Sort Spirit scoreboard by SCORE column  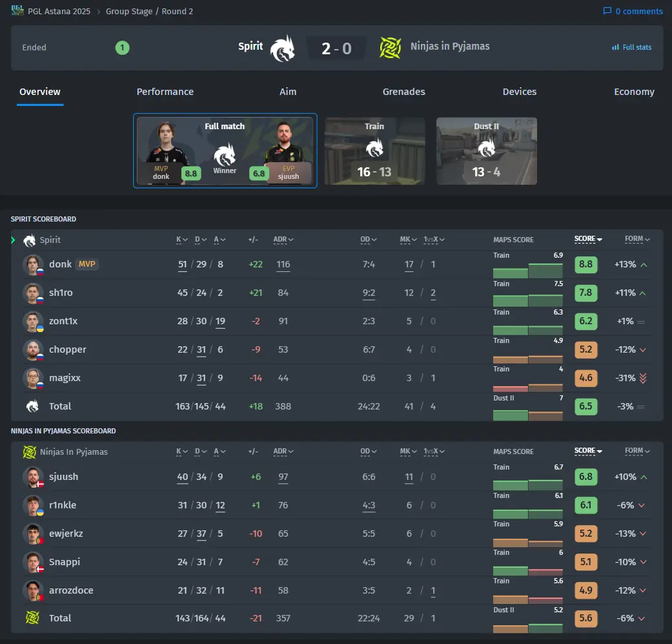click(588, 239)
